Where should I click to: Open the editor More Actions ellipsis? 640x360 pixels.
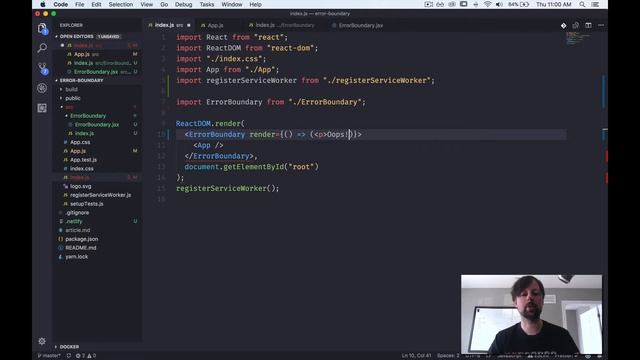pyautogui.click(x=601, y=25)
